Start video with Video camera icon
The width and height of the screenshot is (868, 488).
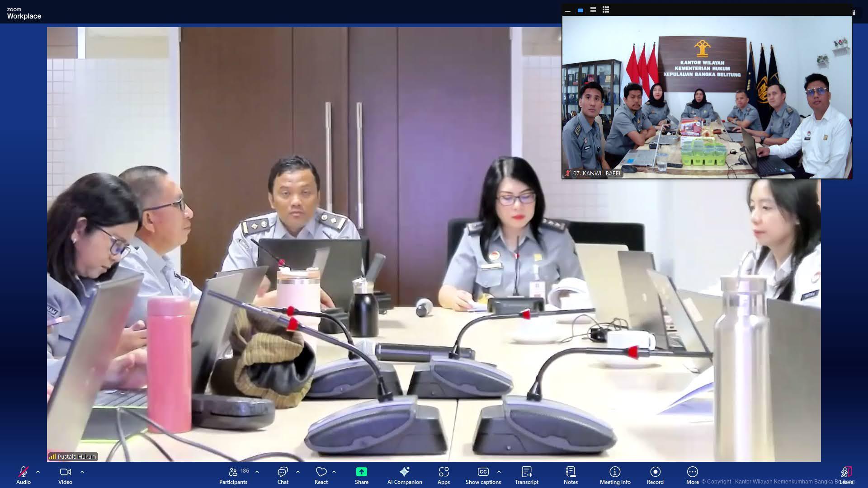click(x=65, y=472)
